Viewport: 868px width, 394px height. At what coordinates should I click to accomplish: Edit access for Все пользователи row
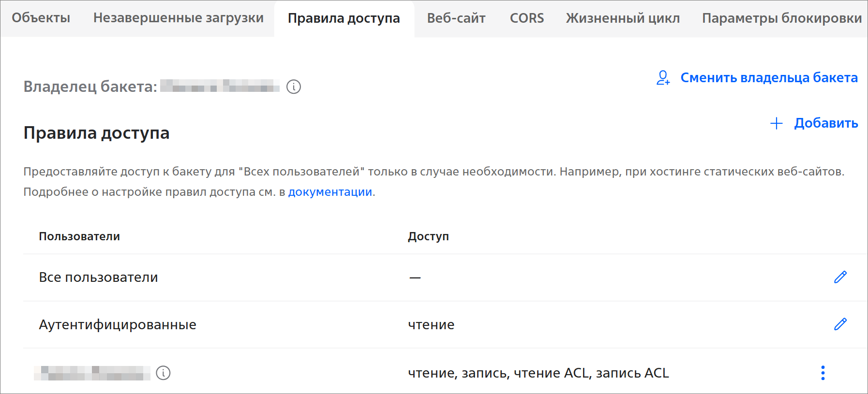tap(840, 277)
